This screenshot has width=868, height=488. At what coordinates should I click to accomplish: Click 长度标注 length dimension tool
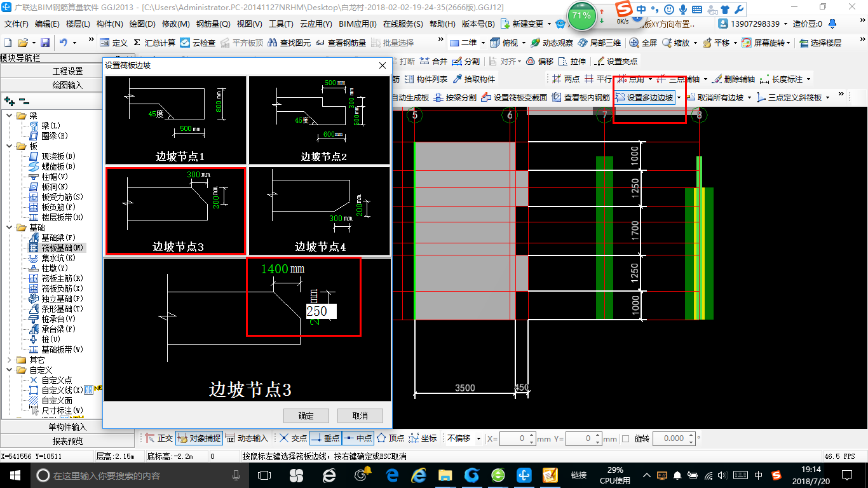[781, 79]
